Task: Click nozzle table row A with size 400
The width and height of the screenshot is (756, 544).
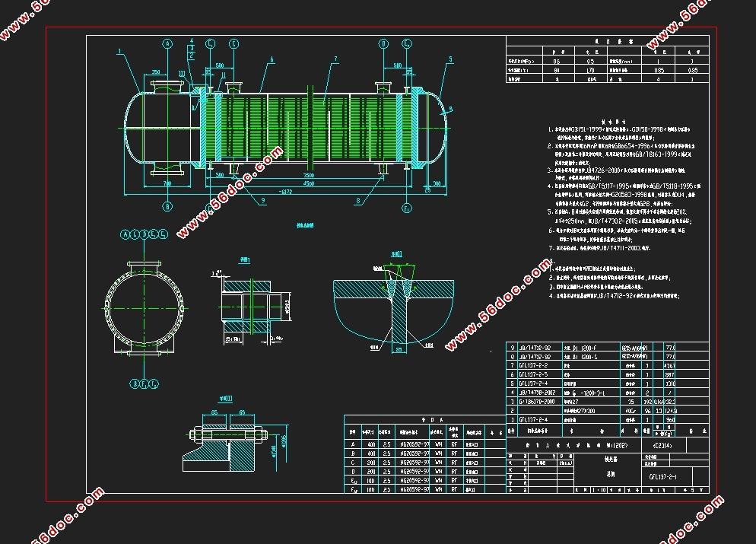Action: (x=424, y=444)
